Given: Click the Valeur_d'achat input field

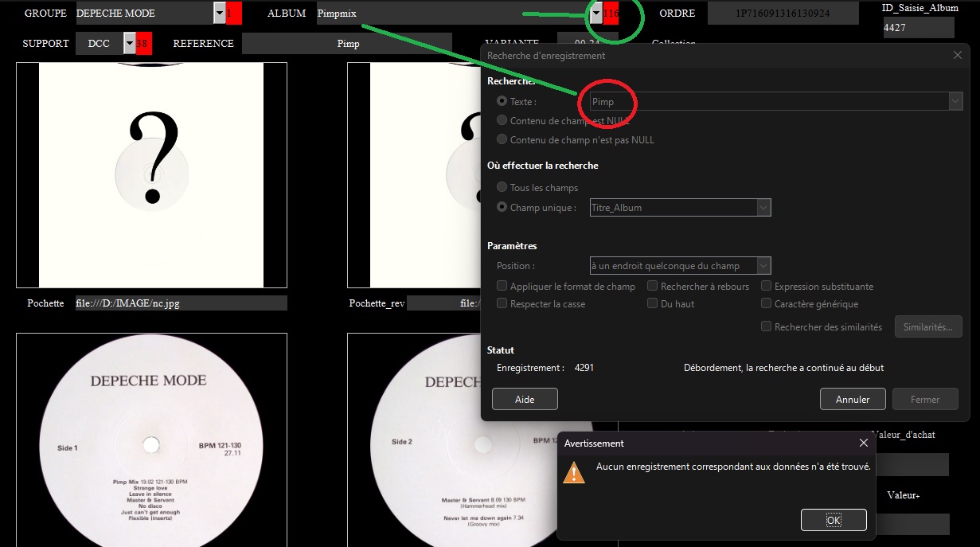Looking at the screenshot, I should 912,464.
